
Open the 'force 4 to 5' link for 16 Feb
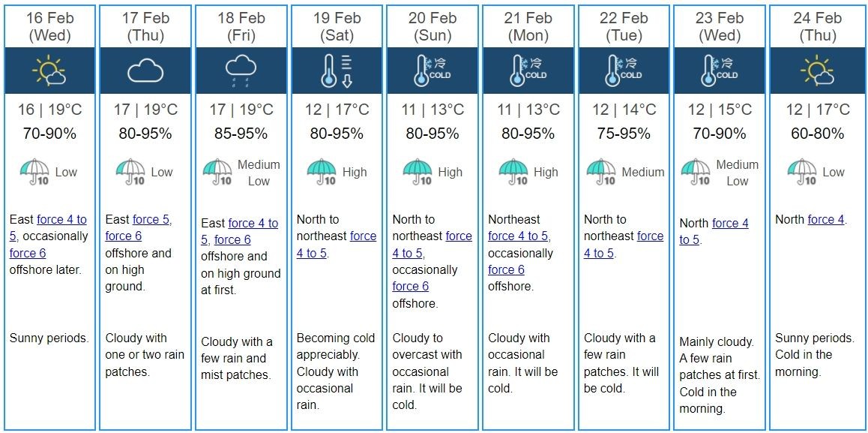click(48, 228)
